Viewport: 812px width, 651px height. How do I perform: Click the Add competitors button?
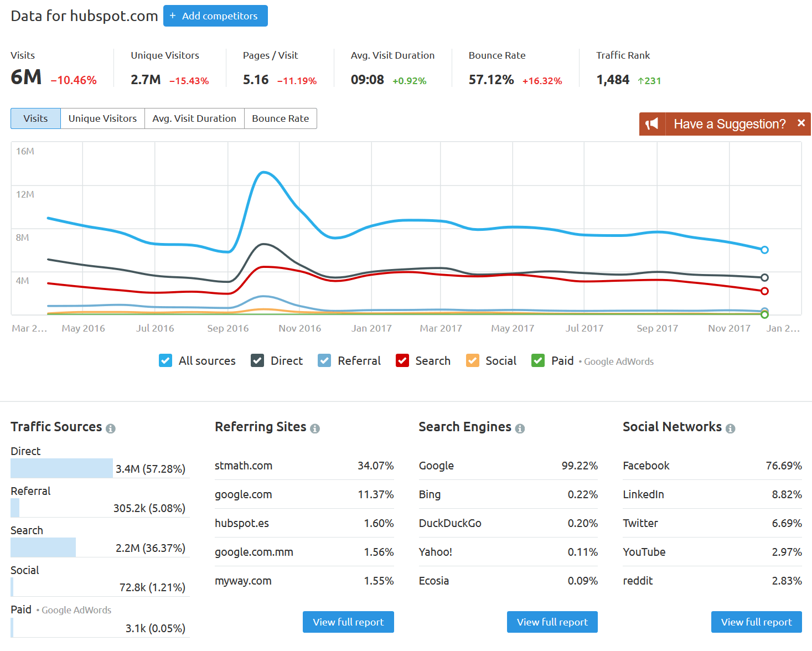tap(215, 16)
